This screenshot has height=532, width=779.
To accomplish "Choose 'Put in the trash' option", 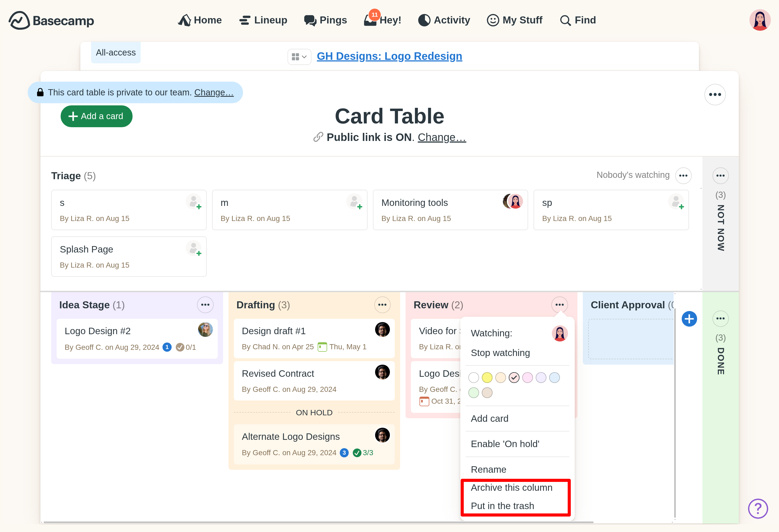I will [x=502, y=506].
